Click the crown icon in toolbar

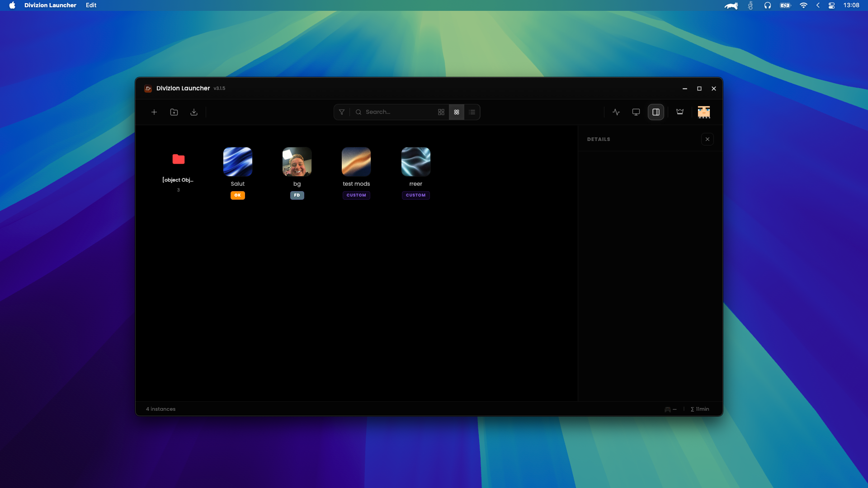[x=680, y=112]
